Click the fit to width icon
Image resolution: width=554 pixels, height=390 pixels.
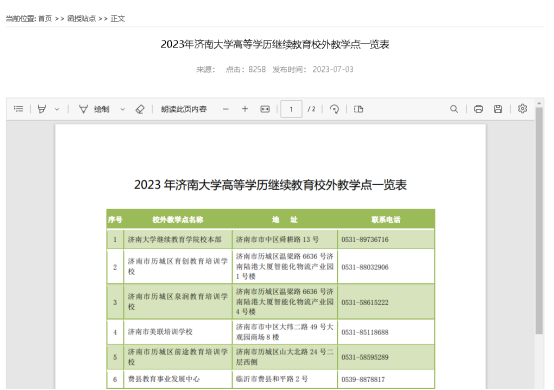[x=265, y=109]
